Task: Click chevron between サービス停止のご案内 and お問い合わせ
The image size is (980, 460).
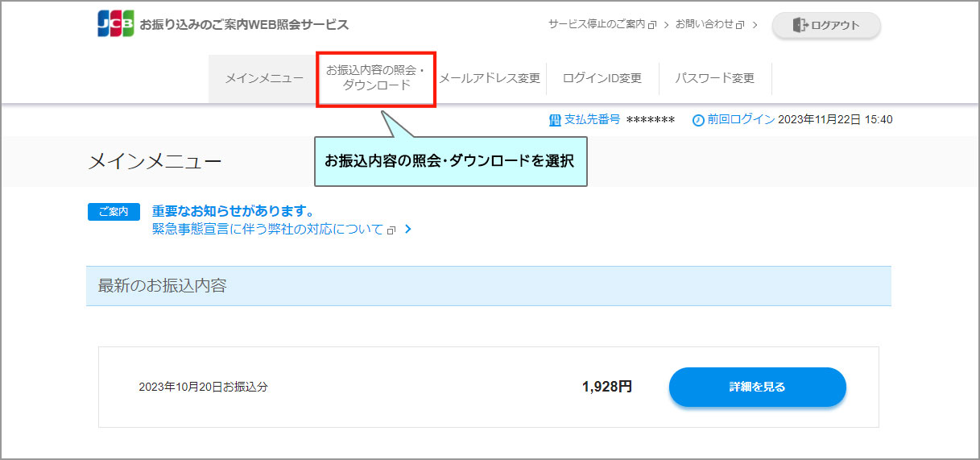Action: pos(666,25)
